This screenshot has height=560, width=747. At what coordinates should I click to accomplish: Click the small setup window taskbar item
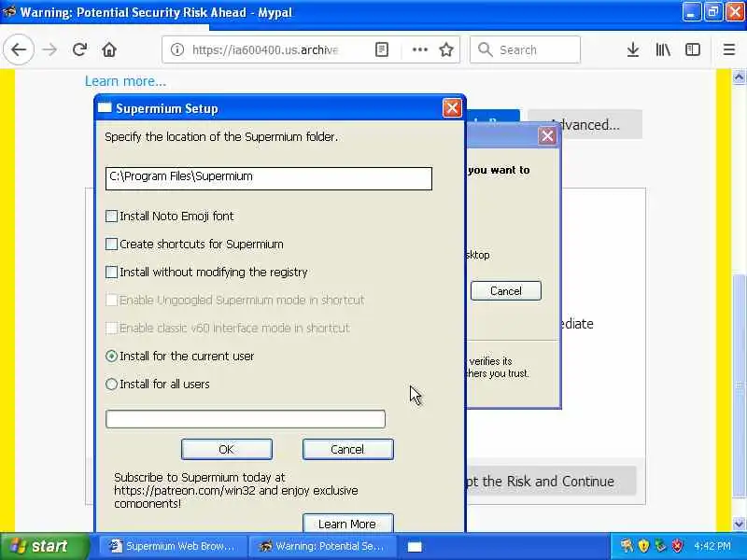415,547
